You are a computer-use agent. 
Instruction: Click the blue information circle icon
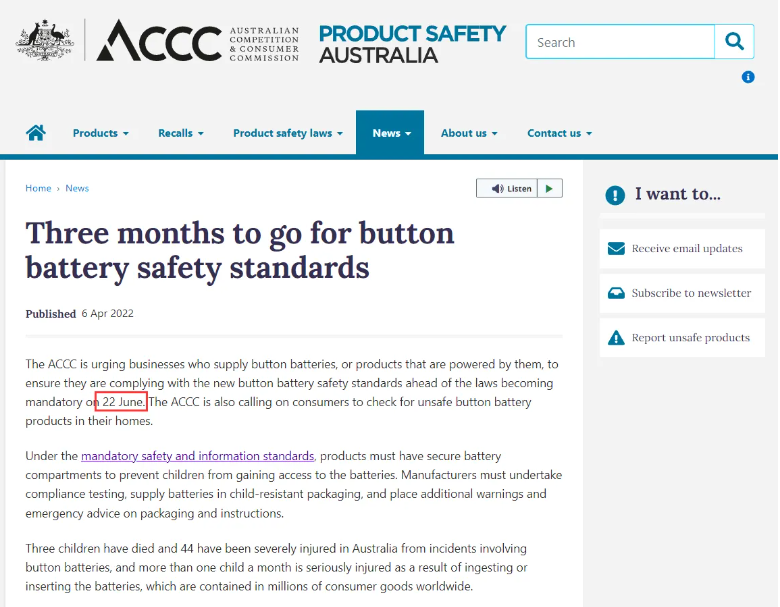pos(748,77)
